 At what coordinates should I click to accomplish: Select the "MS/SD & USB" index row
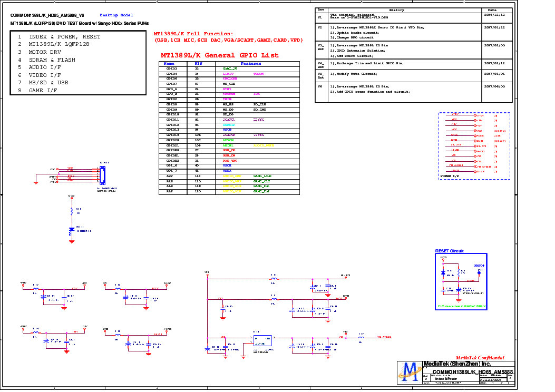point(43,82)
